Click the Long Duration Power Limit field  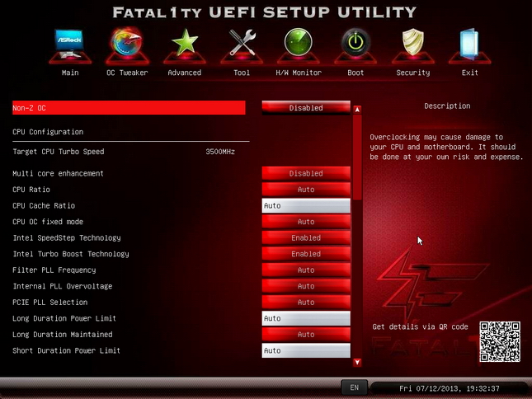click(x=306, y=318)
